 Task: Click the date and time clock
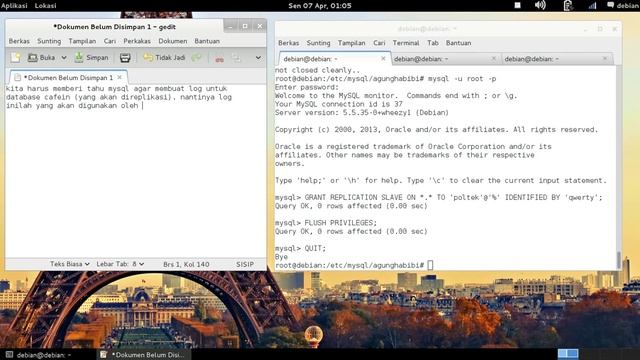coord(320,6)
